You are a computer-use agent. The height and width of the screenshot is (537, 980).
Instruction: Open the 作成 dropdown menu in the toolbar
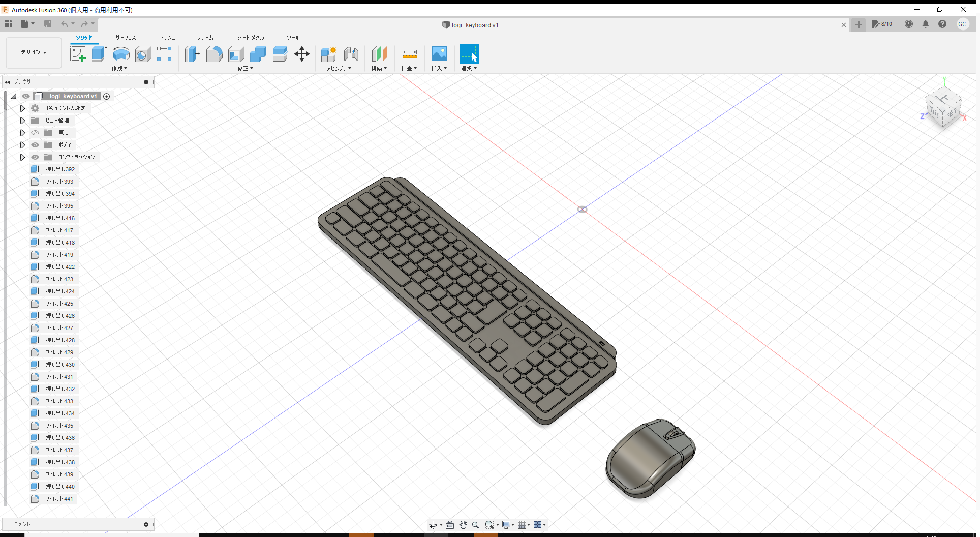pos(119,68)
